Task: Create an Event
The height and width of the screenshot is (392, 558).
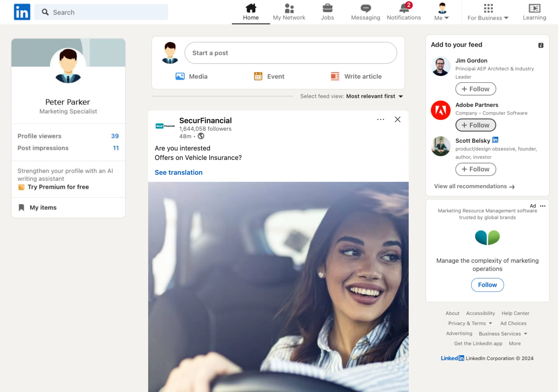Action: coord(269,77)
